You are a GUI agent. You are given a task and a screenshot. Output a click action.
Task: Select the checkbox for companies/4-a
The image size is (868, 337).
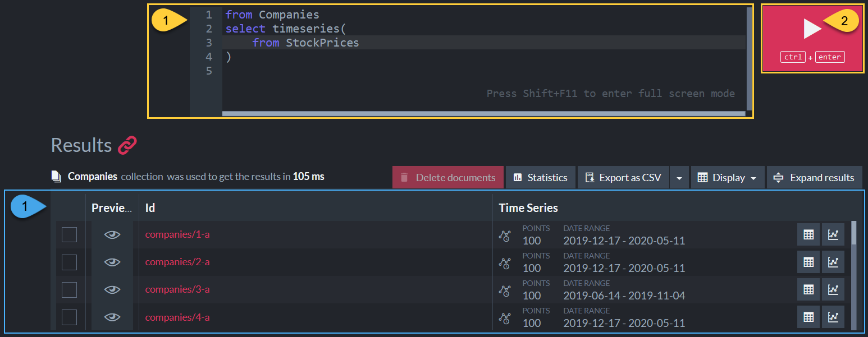69,317
